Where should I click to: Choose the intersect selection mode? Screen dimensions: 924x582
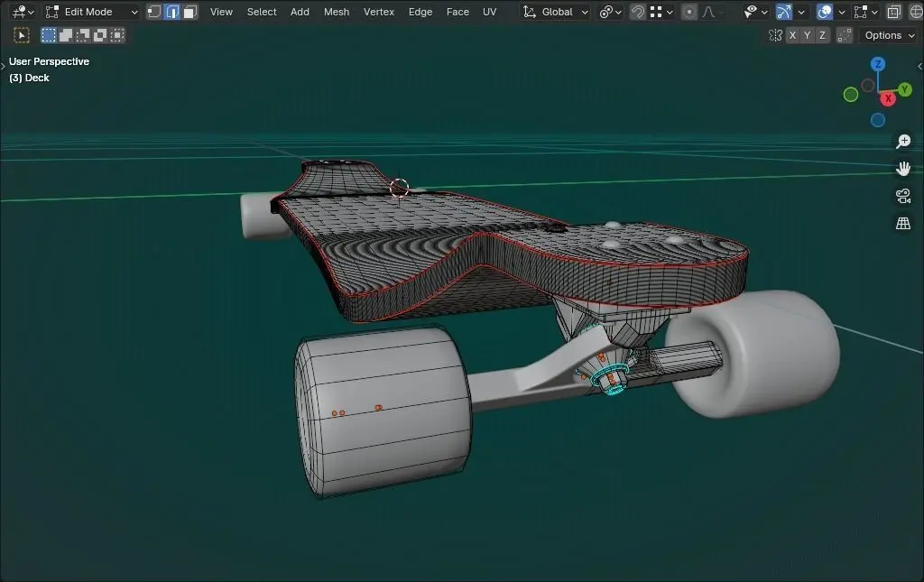117,35
